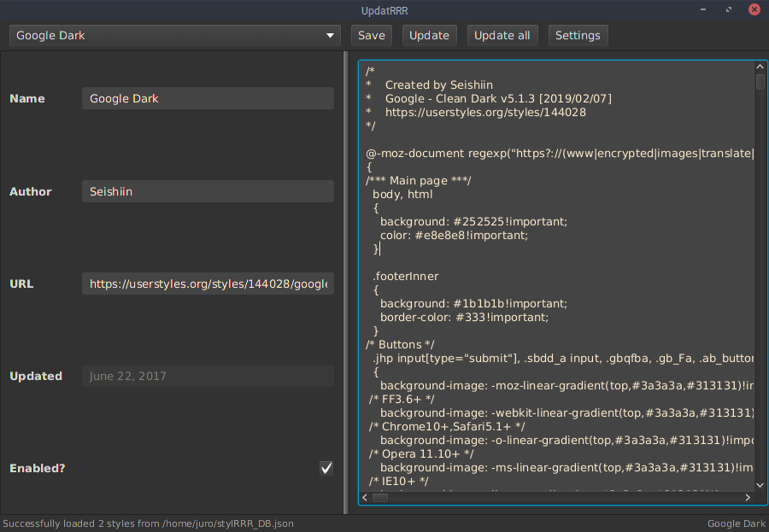
Task: Click the '/*** Main page ***/' comment
Action: click(419, 180)
